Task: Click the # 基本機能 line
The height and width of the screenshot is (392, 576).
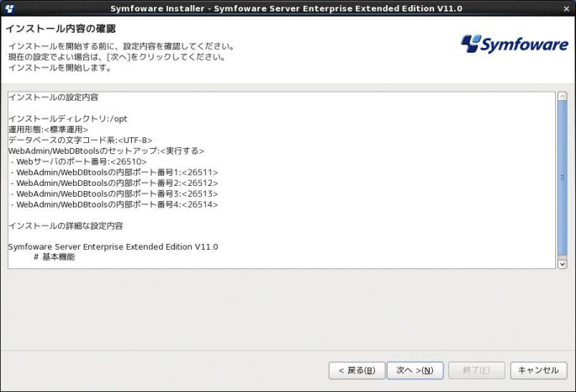Action: pos(55,257)
